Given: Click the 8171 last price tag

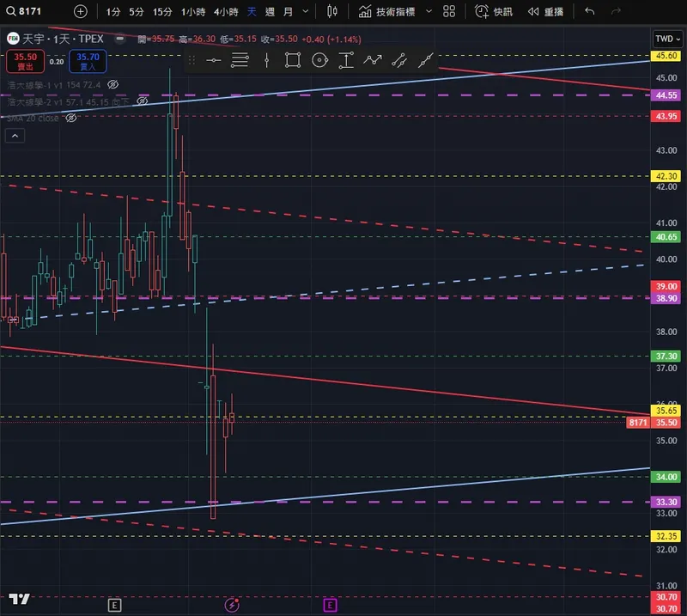Looking at the screenshot, I should [638, 423].
